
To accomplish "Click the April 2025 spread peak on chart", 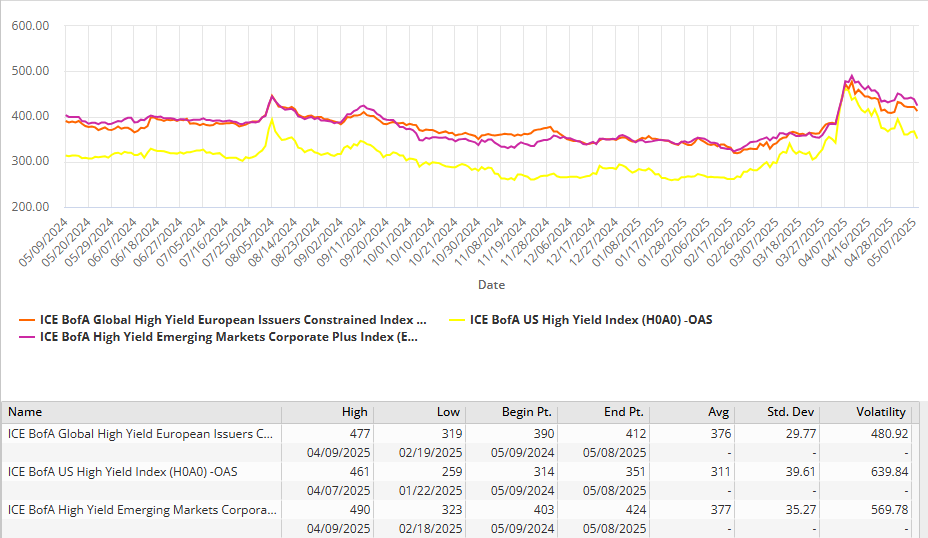I will 851,77.
